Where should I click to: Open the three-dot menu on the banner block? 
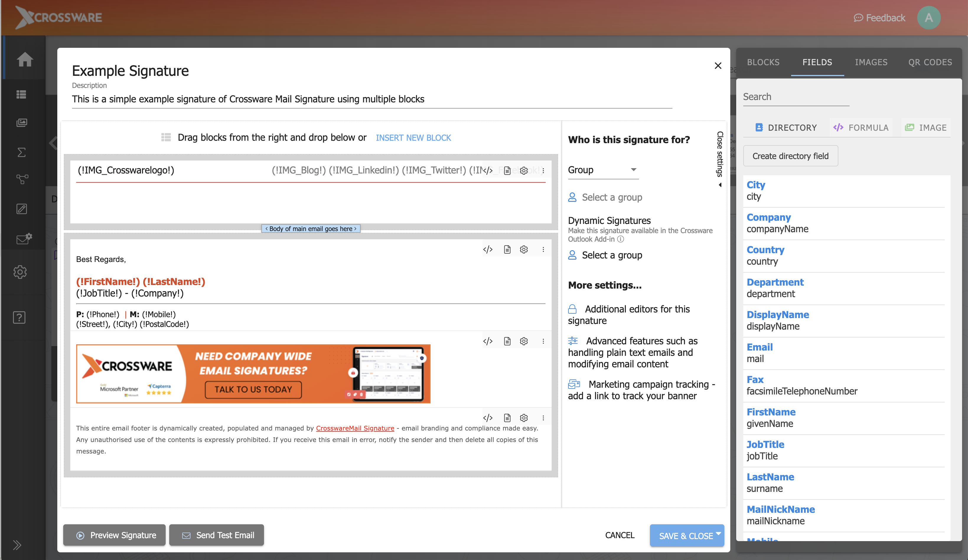click(x=543, y=341)
